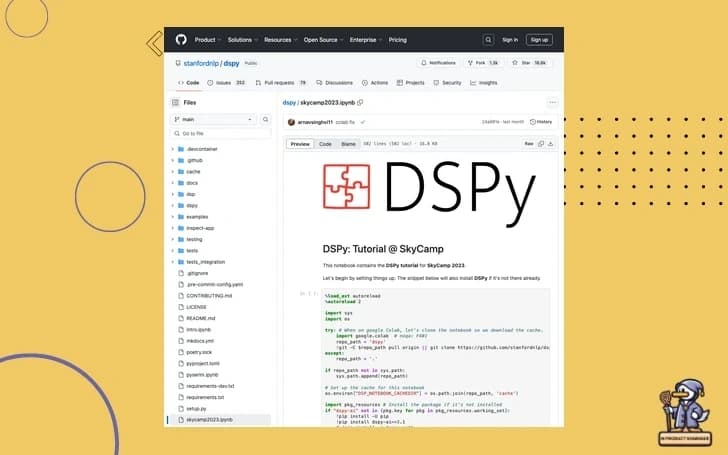Open commit History link
This screenshot has height=455, width=728.
coord(541,122)
